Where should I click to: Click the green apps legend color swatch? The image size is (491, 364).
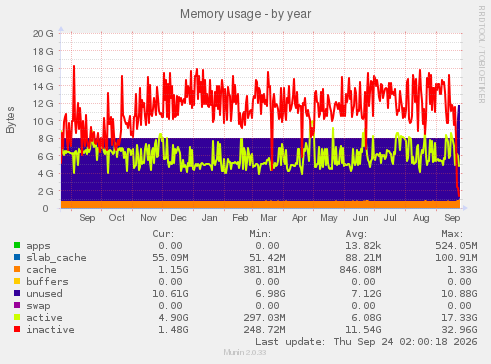pos(17,245)
